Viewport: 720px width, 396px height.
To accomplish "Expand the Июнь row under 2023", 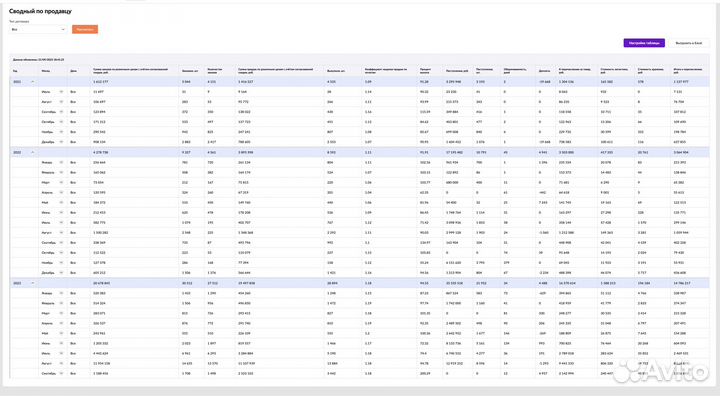I will coord(61,344).
